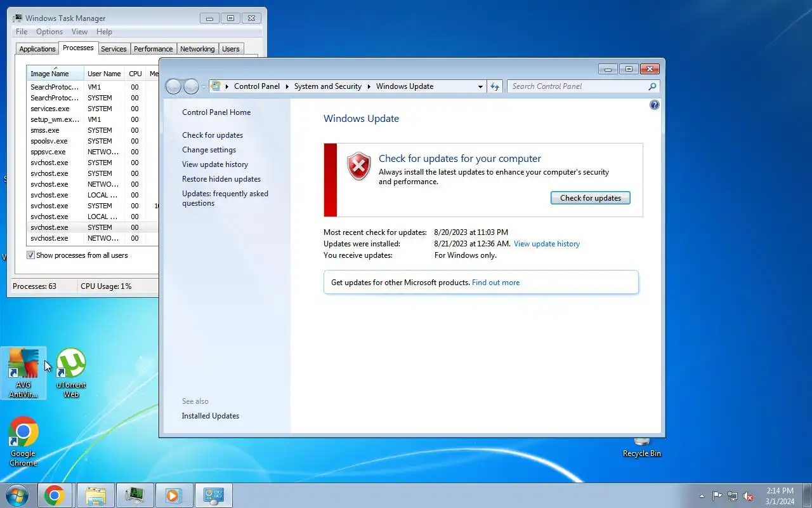Open Task Manager Help menu
This screenshot has width=812, height=508.
tap(104, 32)
